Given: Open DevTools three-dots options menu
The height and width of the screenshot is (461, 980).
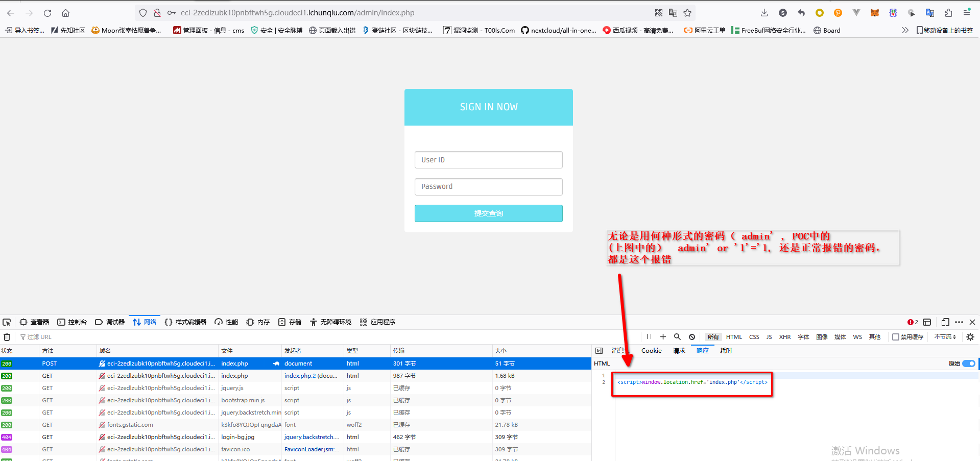Looking at the screenshot, I should [x=959, y=322].
